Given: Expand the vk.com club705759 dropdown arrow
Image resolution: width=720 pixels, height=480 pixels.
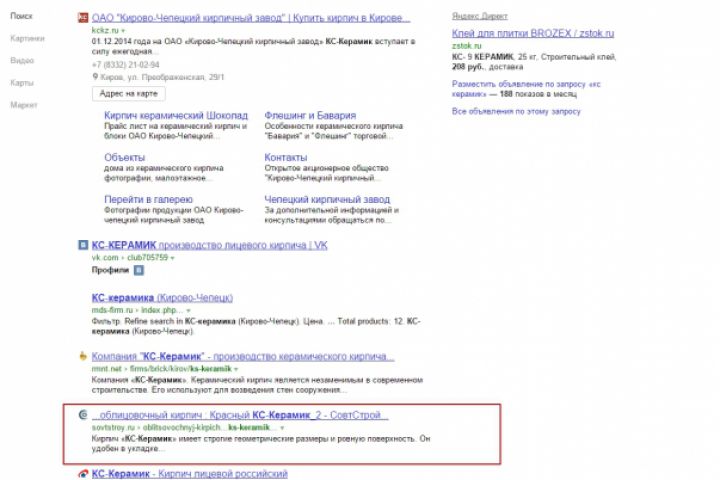Looking at the screenshot, I should [172, 258].
